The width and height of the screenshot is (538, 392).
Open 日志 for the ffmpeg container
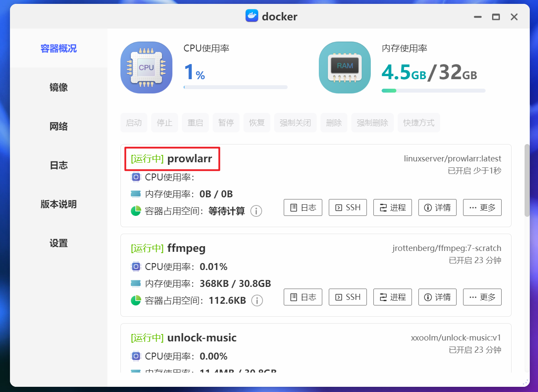pos(303,297)
